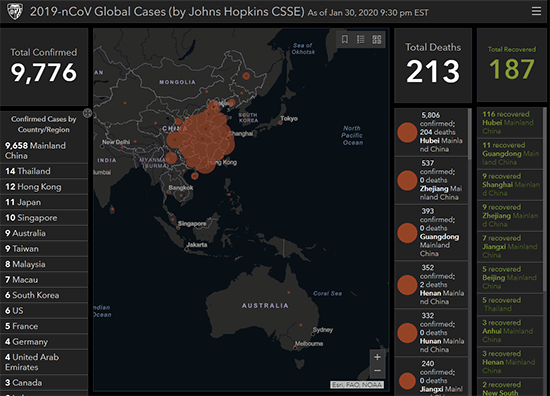Select 14 Thailand row
The height and width of the screenshot is (396, 550).
tap(44, 171)
